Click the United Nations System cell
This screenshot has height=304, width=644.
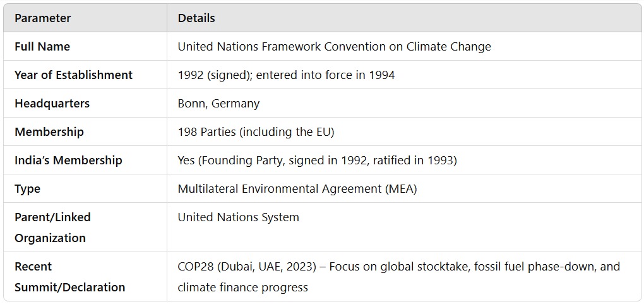239,217
